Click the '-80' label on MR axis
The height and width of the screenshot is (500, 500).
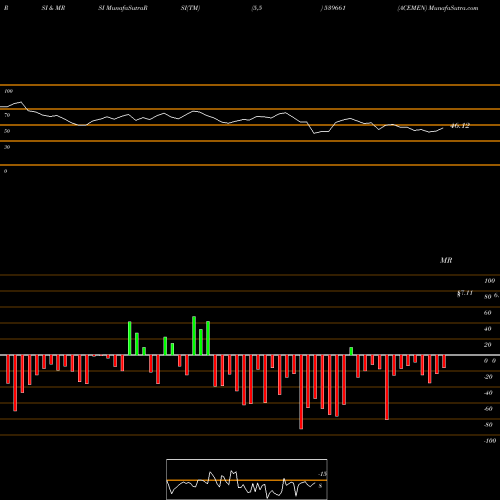488,425
